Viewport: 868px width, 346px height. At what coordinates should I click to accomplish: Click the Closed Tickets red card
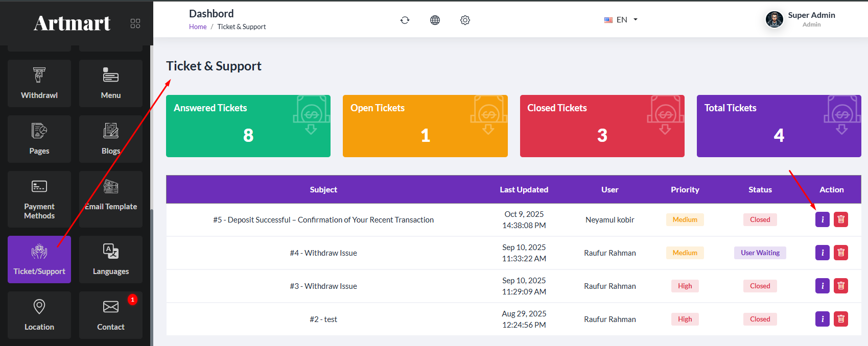[x=602, y=126]
